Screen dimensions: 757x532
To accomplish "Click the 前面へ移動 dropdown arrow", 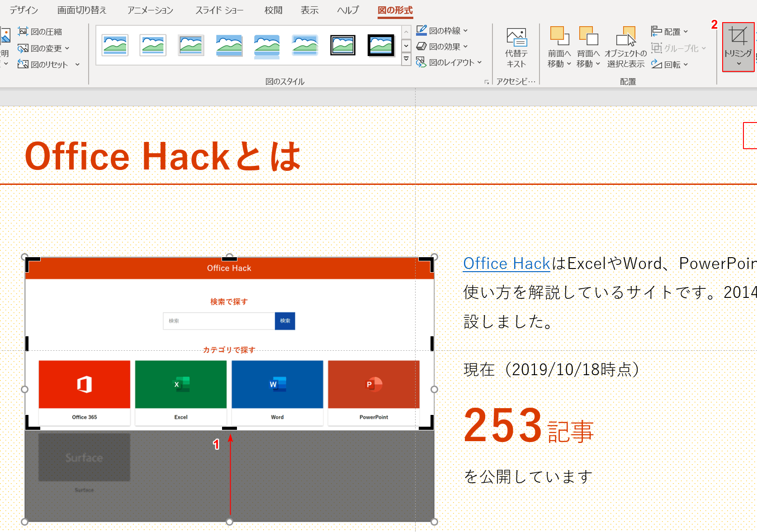I will click(x=569, y=64).
